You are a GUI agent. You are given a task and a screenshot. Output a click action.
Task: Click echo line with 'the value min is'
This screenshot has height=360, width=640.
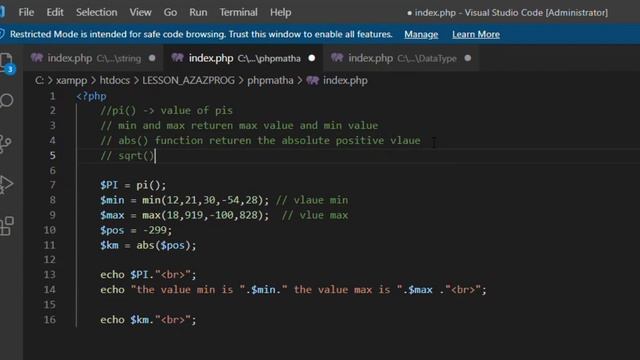click(x=293, y=290)
